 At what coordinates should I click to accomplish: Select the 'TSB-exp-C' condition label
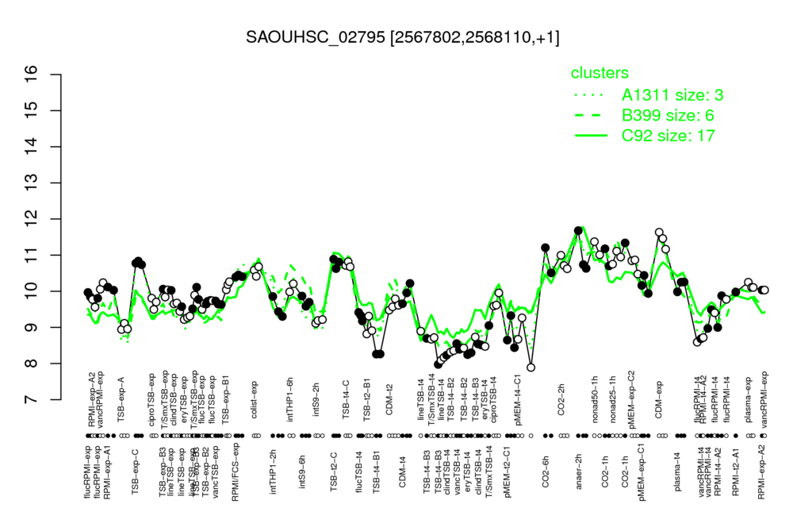pos(136,470)
